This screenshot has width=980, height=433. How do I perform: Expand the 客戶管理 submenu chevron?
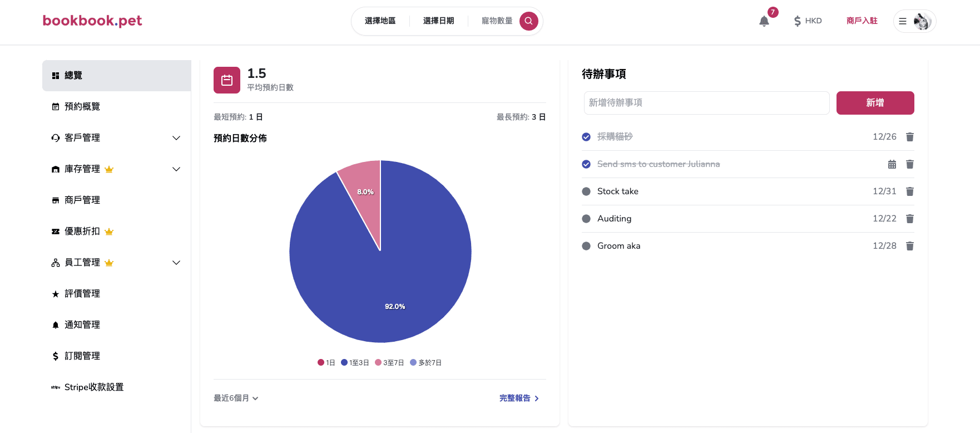(x=176, y=138)
